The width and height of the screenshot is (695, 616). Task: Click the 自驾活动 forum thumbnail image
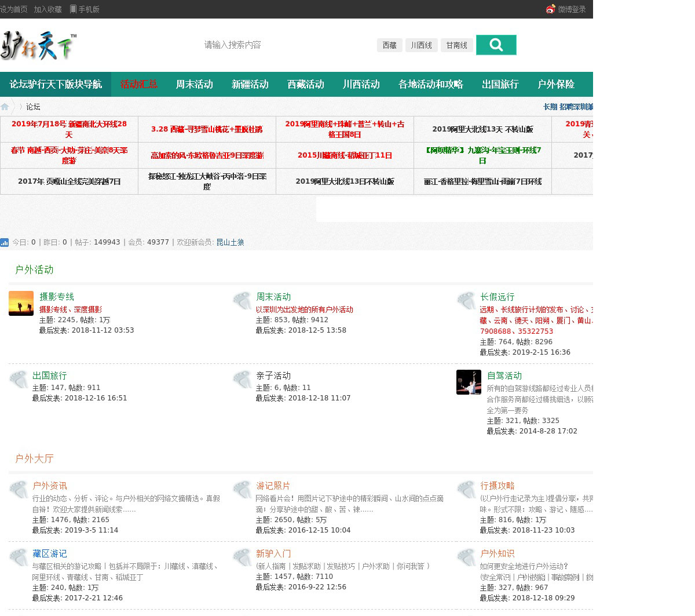tap(469, 382)
